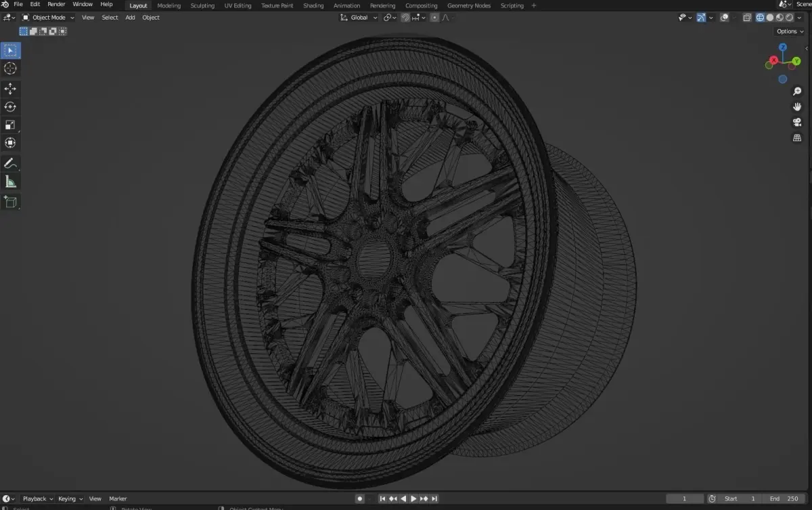Screen dimensions: 812x510
Task: Toggle viewport overlays display
Action: click(x=724, y=18)
